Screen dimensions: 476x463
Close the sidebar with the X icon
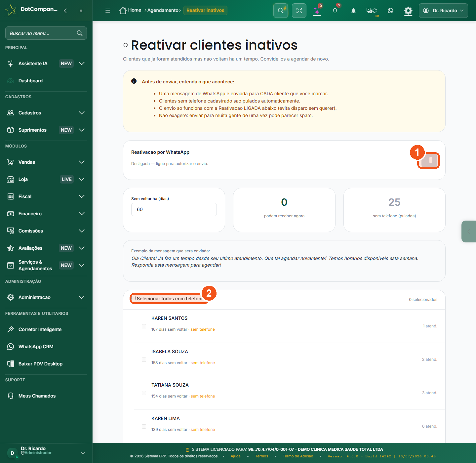81,11
